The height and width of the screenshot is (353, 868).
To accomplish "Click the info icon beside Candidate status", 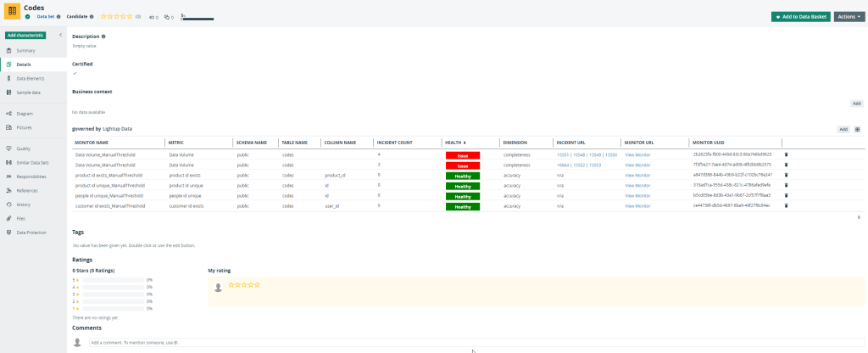I will coord(92,16).
